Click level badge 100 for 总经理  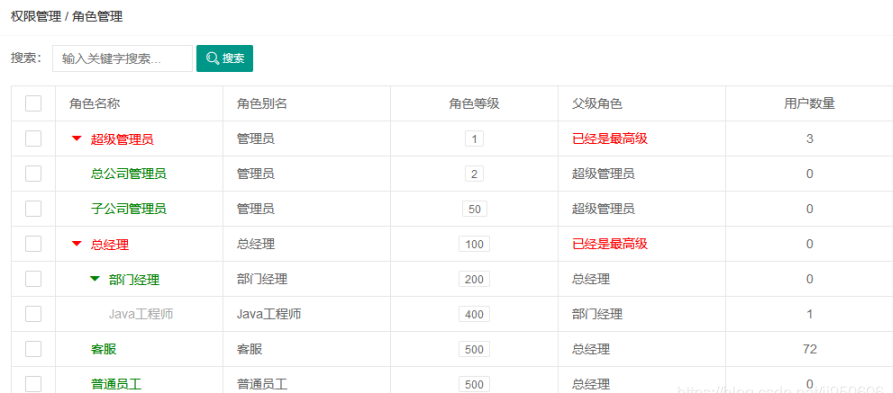pos(474,244)
